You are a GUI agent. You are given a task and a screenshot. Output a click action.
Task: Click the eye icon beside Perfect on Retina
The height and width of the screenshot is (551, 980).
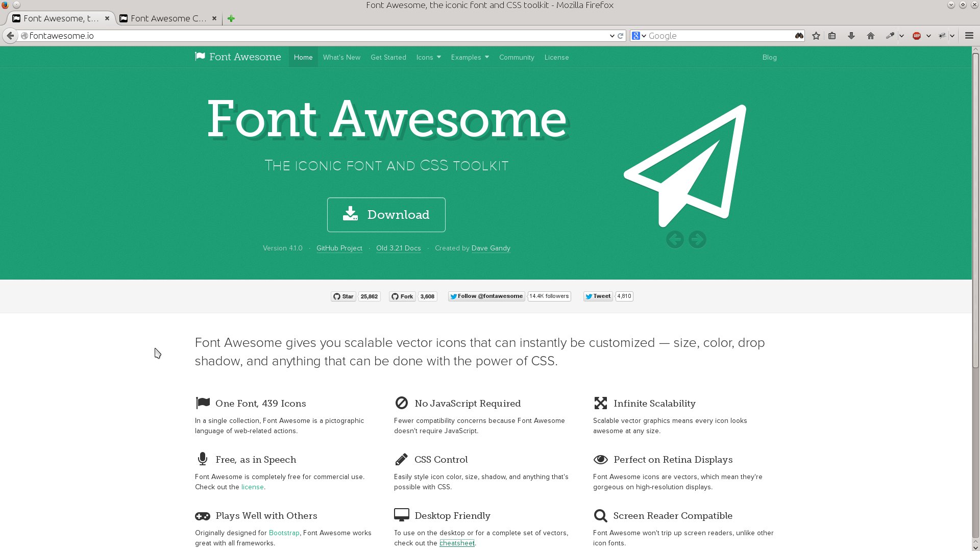click(601, 459)
